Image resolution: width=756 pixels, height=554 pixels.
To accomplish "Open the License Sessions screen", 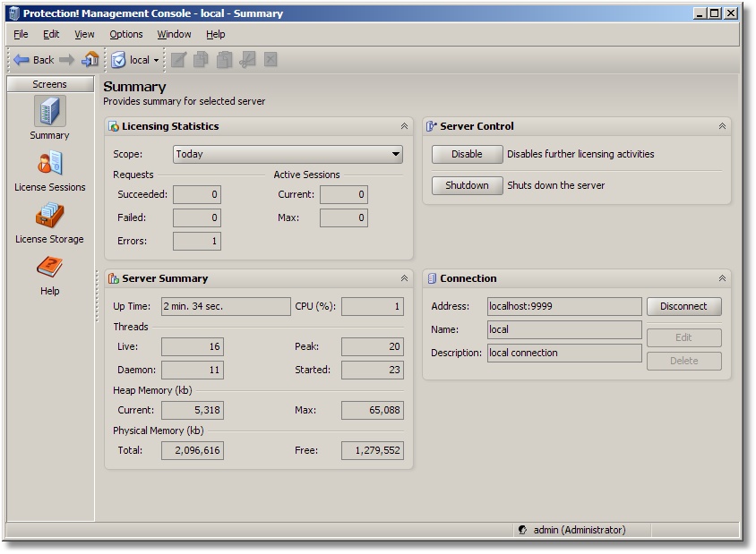I will pyautogui.click(x=49, y=164).
